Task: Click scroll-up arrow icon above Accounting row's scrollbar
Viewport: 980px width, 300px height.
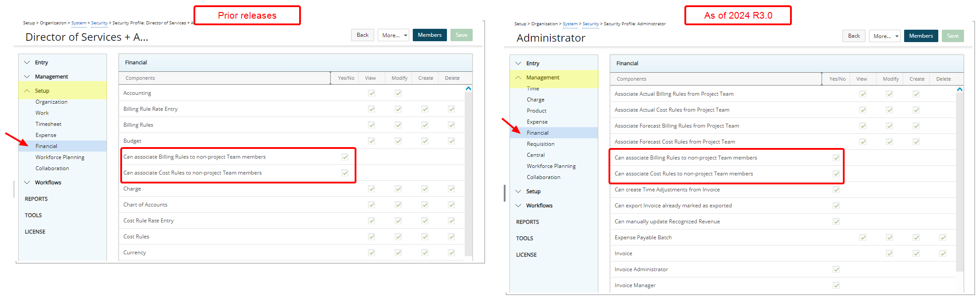Action: click(468, 89)
